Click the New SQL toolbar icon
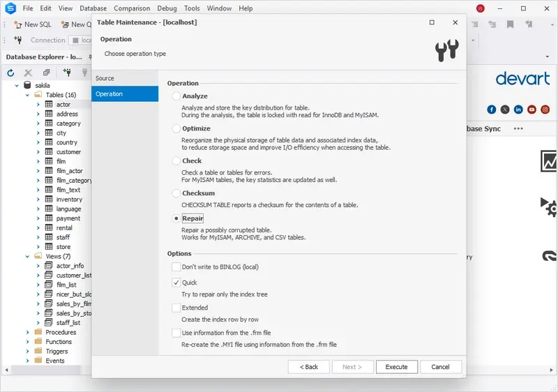Viewport: 558px width, 392px height. (x=18, y=24)
